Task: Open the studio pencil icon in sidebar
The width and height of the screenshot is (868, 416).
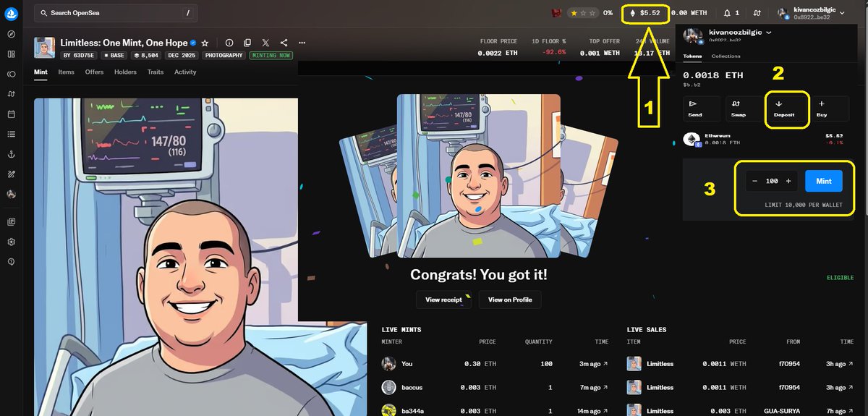Action: 12,174
